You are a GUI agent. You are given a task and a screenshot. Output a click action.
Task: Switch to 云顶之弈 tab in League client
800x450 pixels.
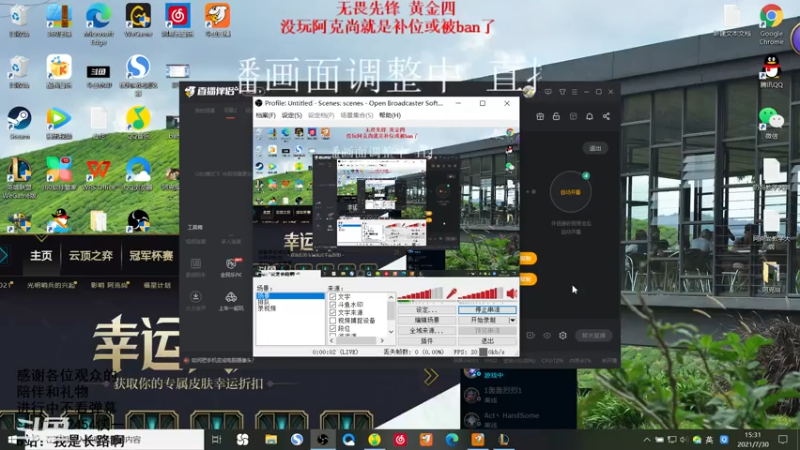(x=91, y=255)
